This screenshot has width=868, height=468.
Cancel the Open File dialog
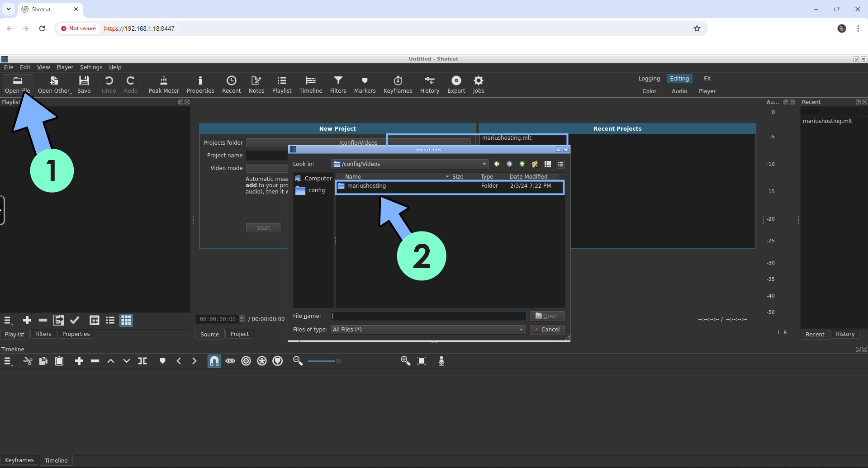pyautogui.click(x=547, y=329)
